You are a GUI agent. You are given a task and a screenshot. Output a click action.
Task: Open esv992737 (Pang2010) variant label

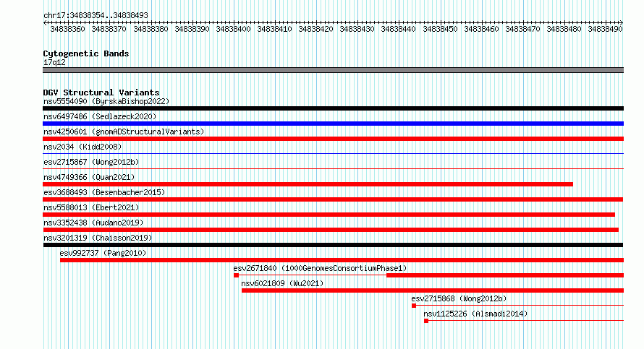coord(103,253)
